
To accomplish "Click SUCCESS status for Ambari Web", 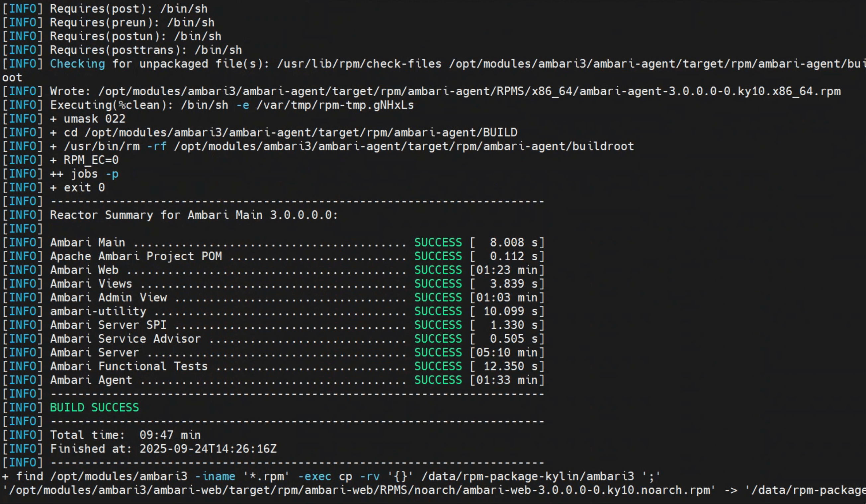I will point(438,270).
